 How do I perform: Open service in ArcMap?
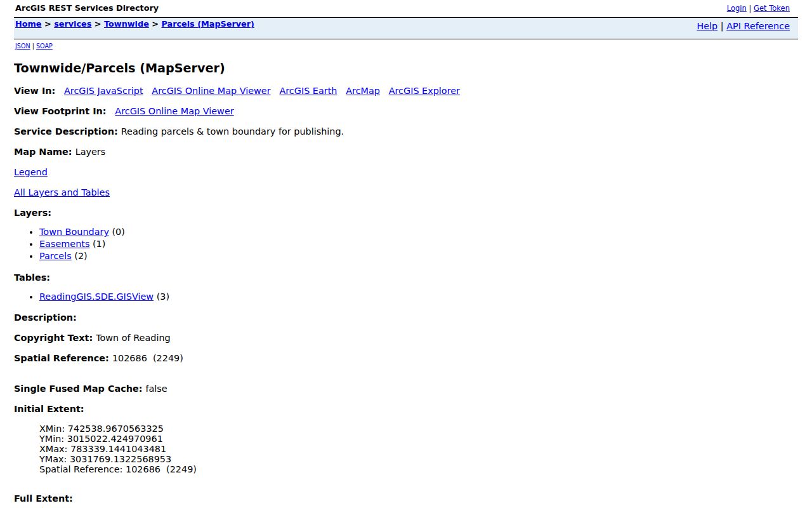(x=363, y=91)
